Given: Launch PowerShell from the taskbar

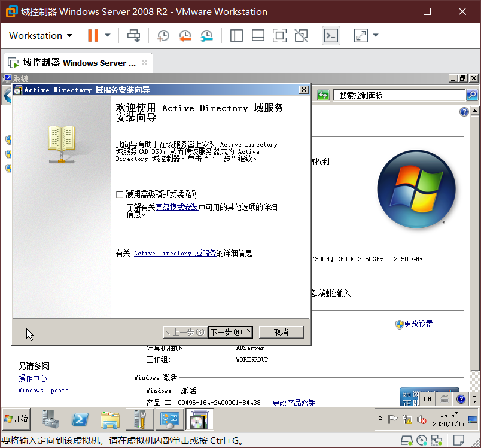Looking at the screenshot, I should click(80, 419).
